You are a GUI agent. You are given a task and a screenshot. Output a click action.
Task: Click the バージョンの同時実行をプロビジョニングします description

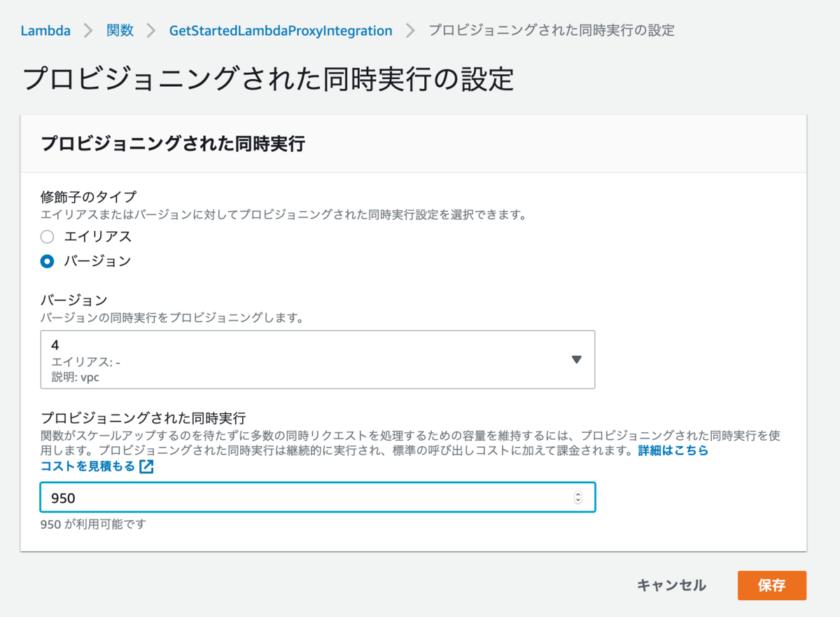(x=171, y=318)
